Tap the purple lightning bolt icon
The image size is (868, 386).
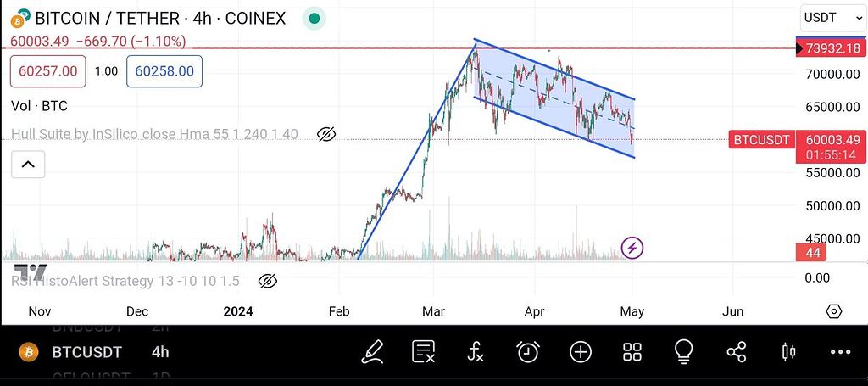pyautogui.click(x=632, y=248)
